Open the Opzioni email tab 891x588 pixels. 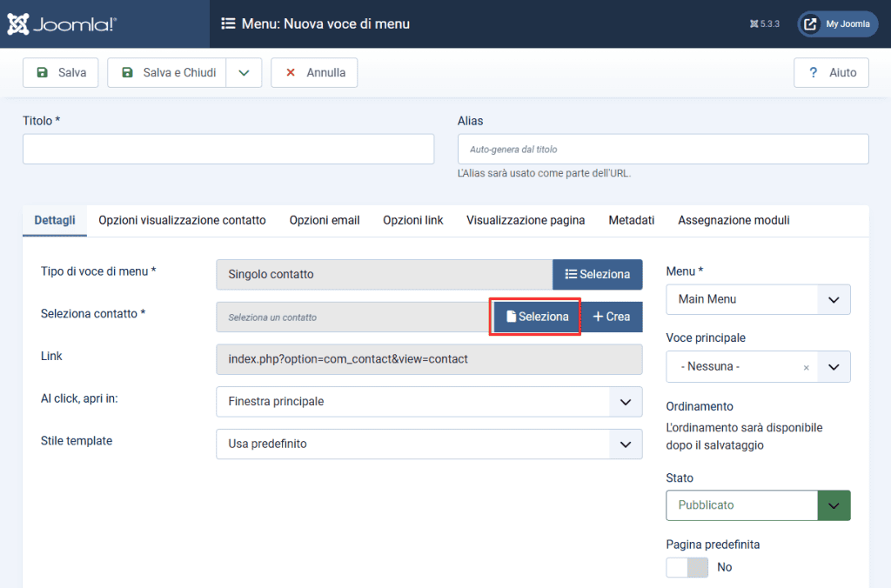(325, 220)
